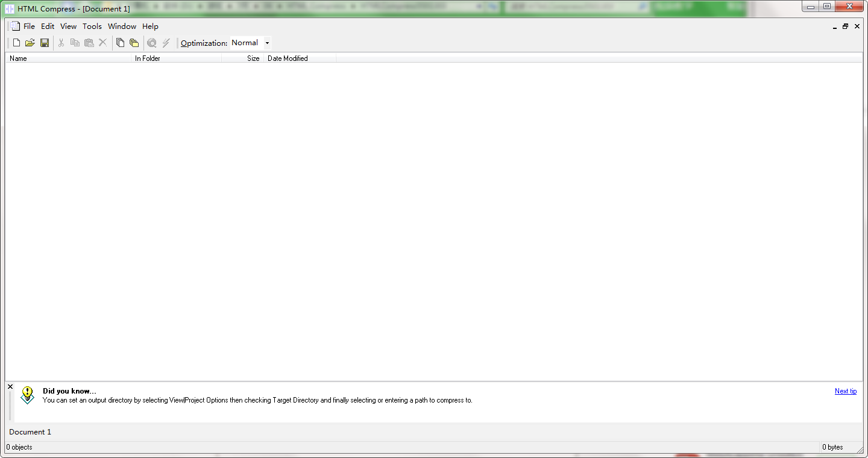
Task: Click the Add Folder toolbar icon
Action: [x=134, y=43]
